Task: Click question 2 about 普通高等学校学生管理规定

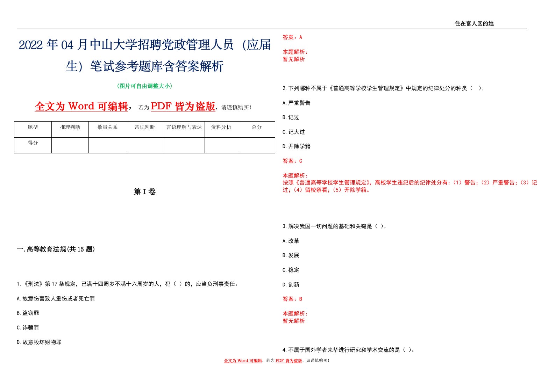Action: pyautogui.click(x=384, y=88)
